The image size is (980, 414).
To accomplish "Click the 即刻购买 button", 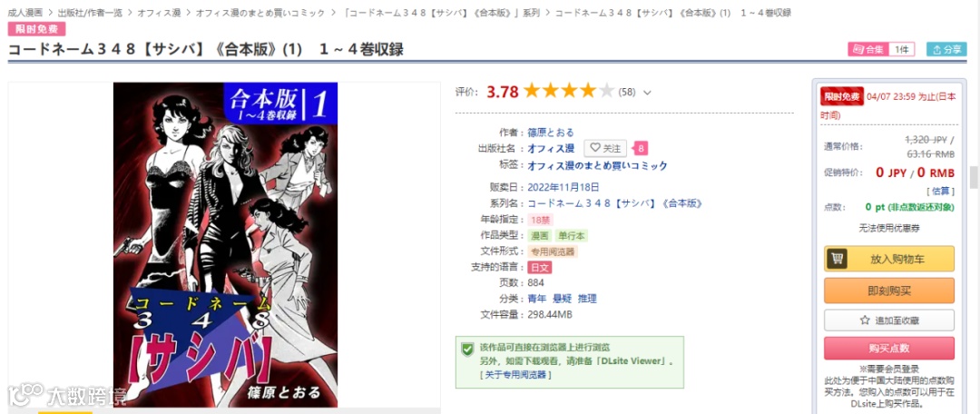I will pos(888,291).
